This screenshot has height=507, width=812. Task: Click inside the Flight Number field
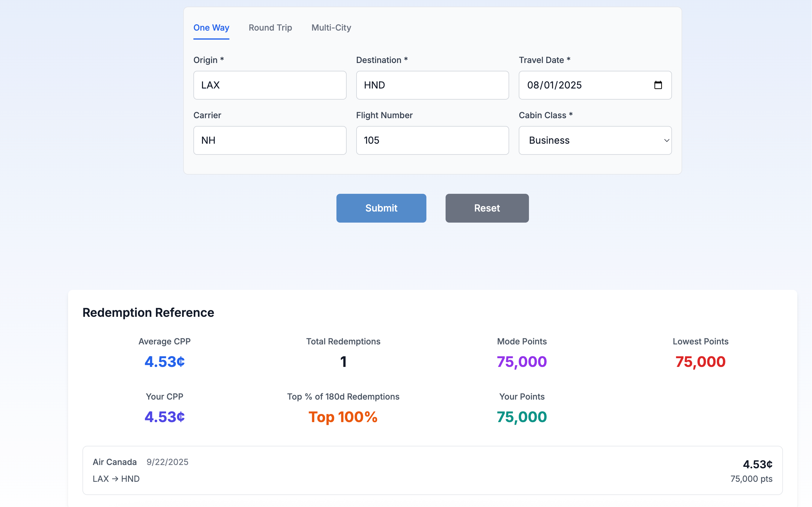pos(432,140)
